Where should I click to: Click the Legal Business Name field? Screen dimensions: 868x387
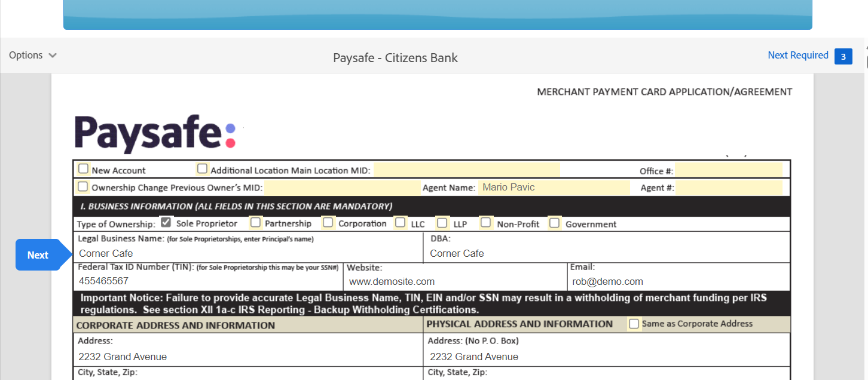pos(248,253)
